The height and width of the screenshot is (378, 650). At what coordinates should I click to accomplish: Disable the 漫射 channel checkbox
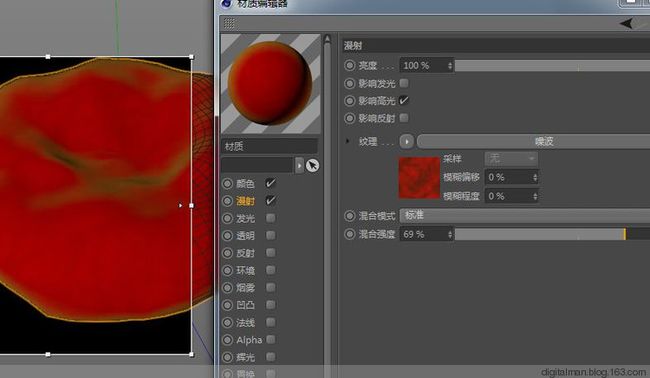click(x=271, y=201)
